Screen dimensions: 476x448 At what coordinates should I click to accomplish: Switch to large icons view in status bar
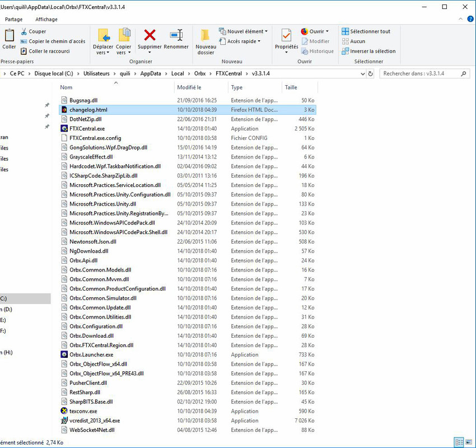pos(469,442)
